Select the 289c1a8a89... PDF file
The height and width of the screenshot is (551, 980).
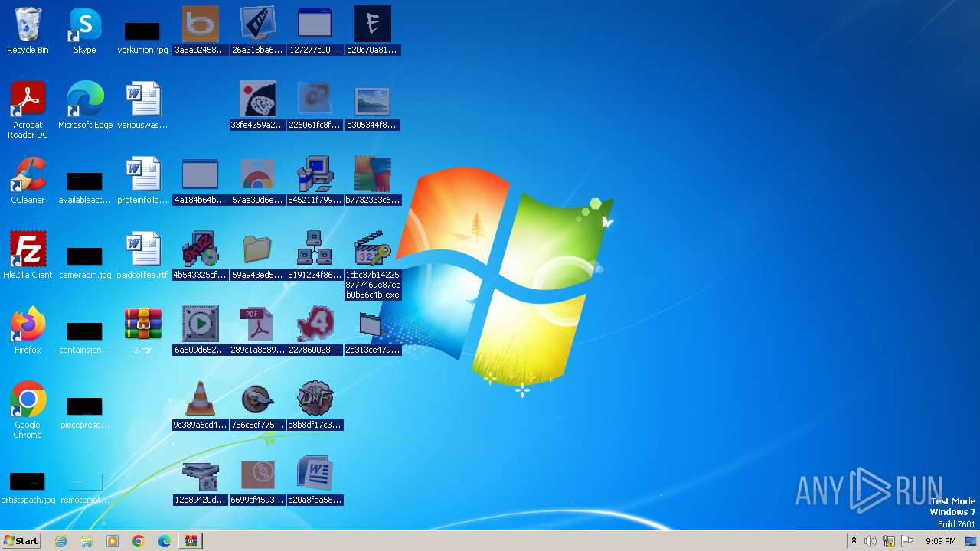pos(258,324)
